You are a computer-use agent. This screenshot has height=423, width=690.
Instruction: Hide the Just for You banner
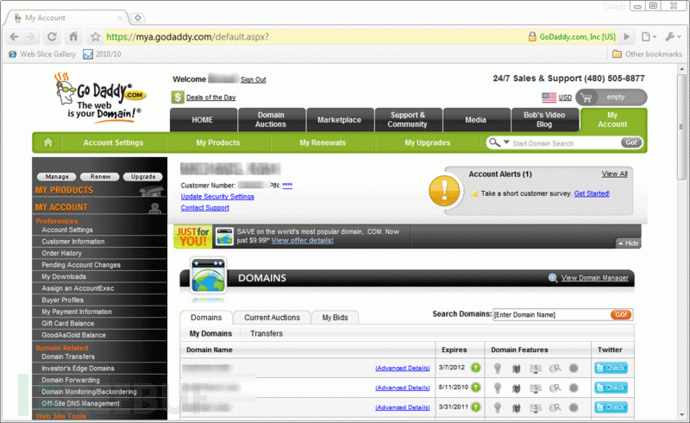628,243
